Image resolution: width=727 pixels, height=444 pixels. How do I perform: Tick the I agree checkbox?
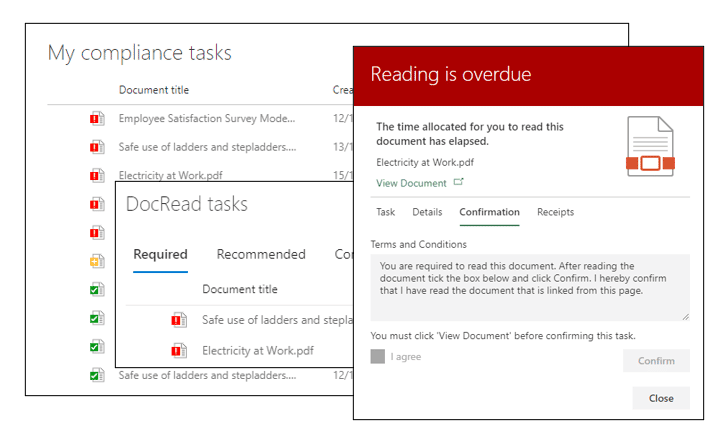(x=377, y=356)
